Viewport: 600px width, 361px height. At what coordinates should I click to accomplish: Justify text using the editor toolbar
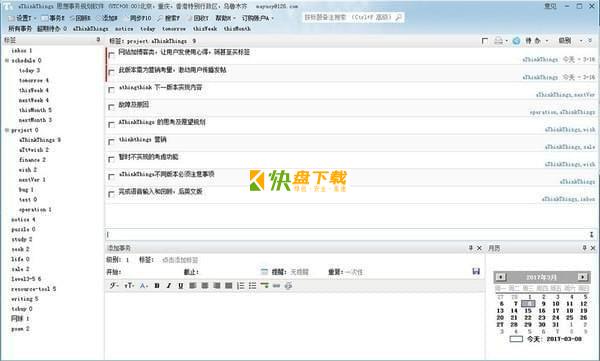click(x=229, y=286)
